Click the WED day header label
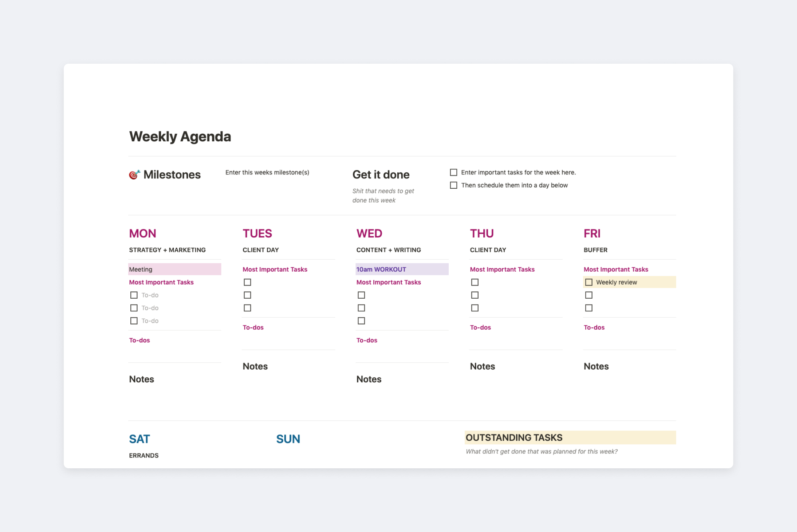The width and height of the screenshot is (797, 532). point(369,233)
